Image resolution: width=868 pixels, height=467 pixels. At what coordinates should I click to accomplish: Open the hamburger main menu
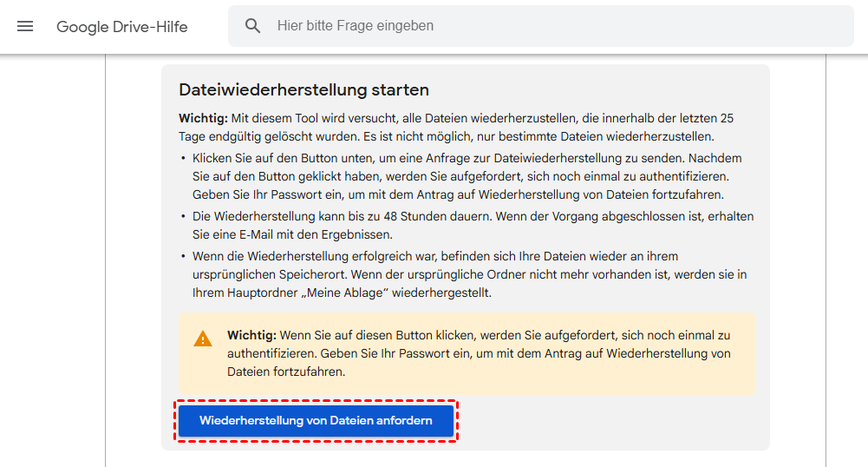pyautogui.click(x=25, y=26)
